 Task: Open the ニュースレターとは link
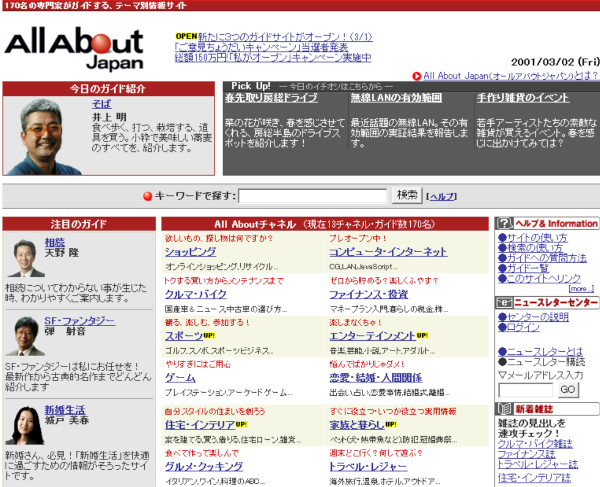(540, 351)
